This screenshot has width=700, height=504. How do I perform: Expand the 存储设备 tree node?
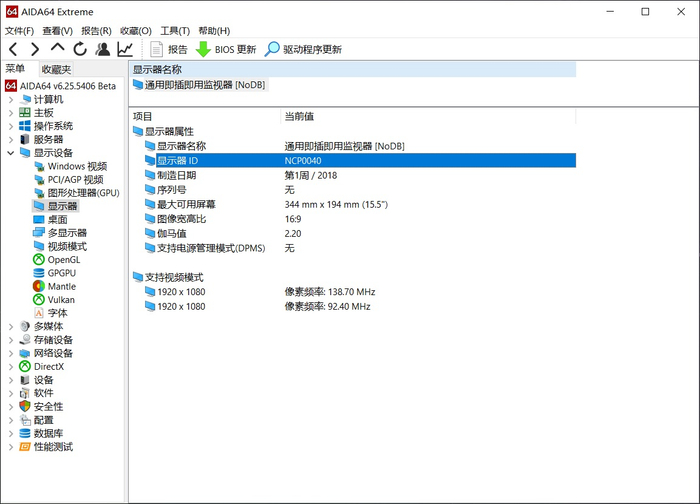[11, 340]
